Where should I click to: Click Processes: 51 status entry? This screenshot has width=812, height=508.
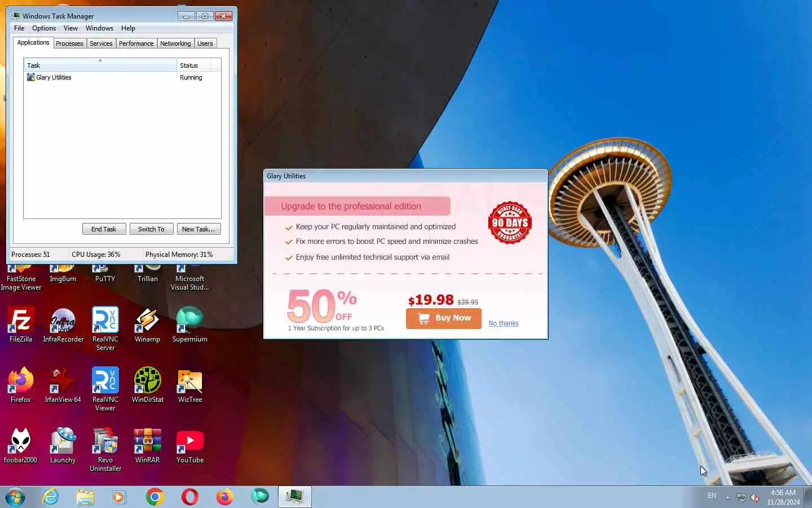pyautogui.click(x=30, y=255)
